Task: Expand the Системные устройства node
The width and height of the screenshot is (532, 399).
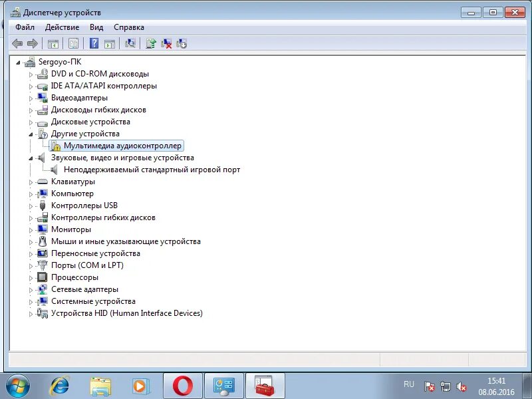Action: pyautogui.click(x=31, y=302)
